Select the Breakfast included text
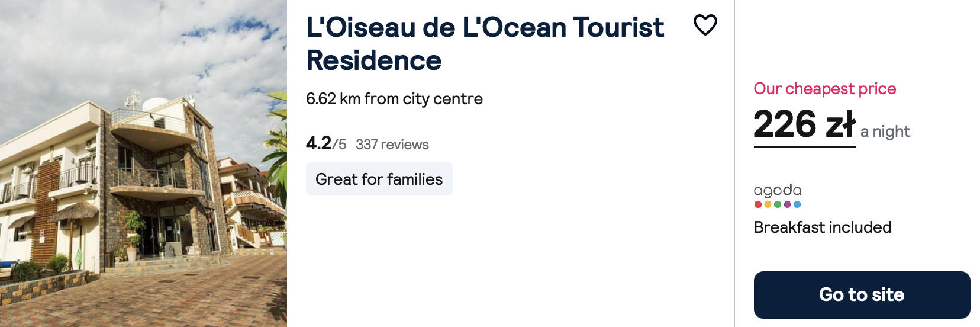980x327 pixels. (x=823, y=227)
